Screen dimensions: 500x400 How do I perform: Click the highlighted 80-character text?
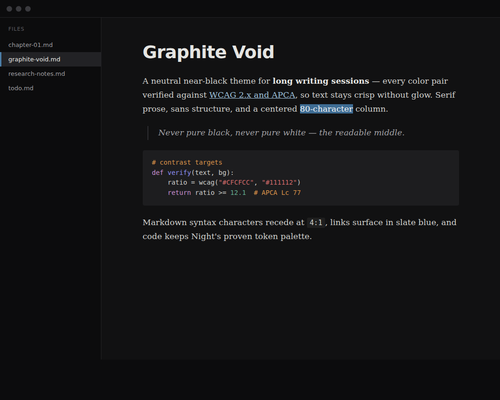pos(326,109)
